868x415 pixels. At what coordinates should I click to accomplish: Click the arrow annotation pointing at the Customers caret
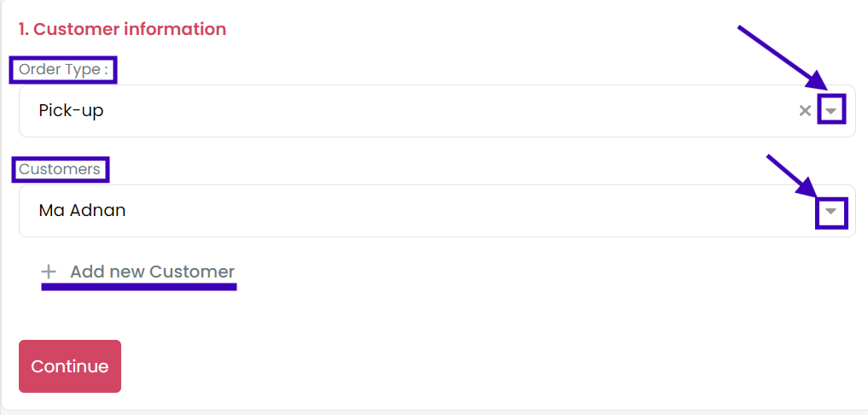point(792,174)
